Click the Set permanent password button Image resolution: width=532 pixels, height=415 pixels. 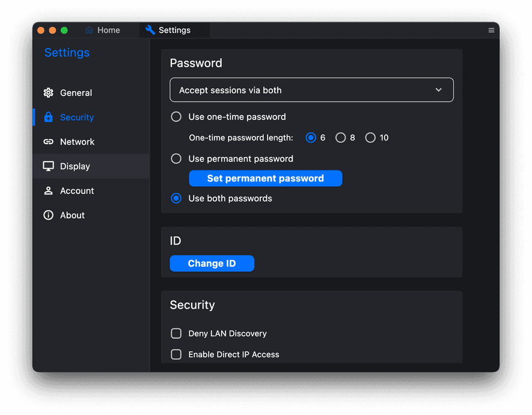[x=265, y=178]
